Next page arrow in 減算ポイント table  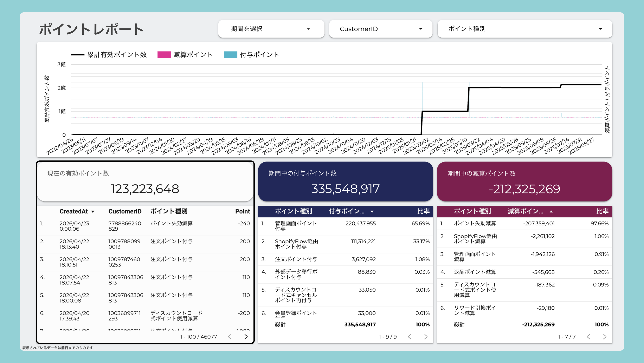click(x=605, y=337)
